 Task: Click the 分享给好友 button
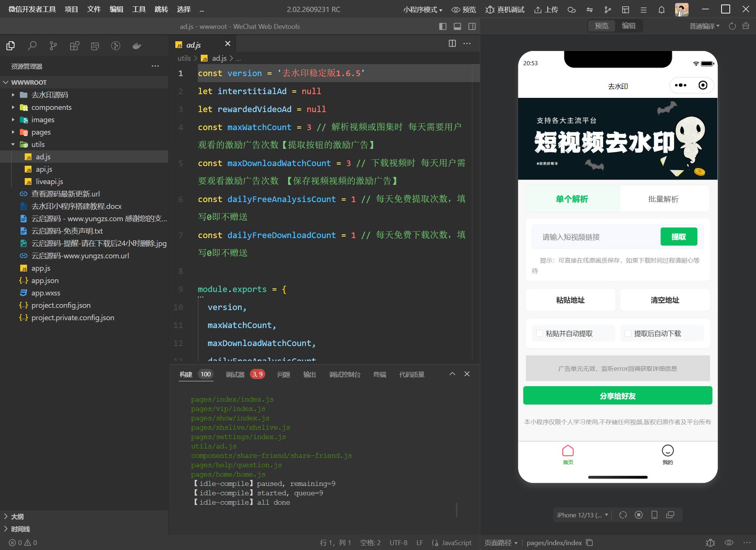click(617, 396)
